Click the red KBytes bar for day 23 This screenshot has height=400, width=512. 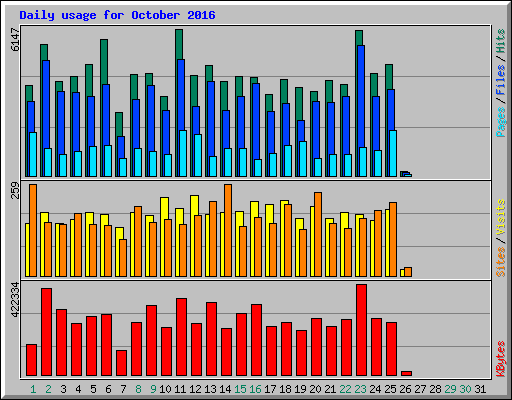[361, 330]
